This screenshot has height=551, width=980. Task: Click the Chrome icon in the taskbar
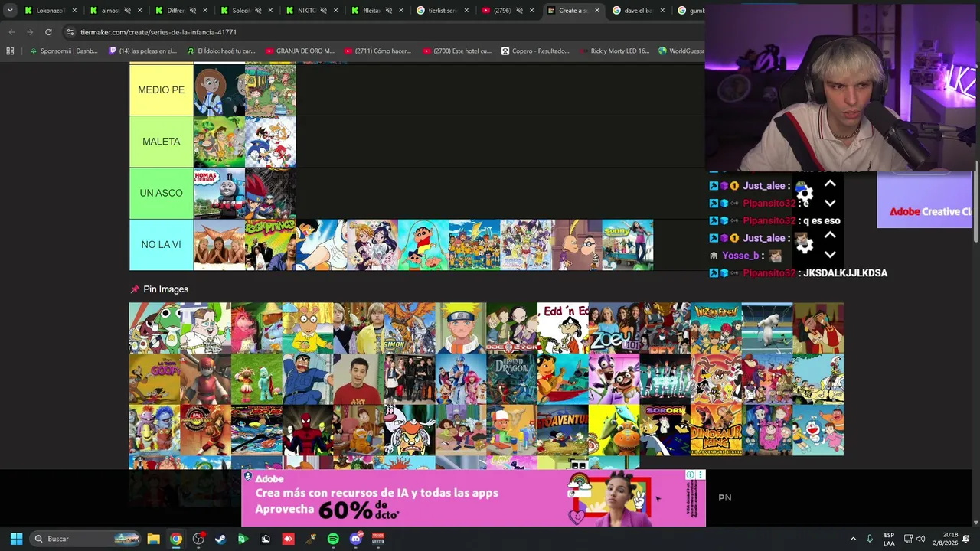click(x=176, y=539)
